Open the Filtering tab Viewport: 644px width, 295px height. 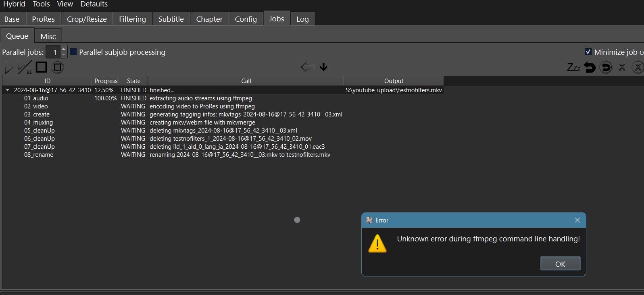(132, 19)
